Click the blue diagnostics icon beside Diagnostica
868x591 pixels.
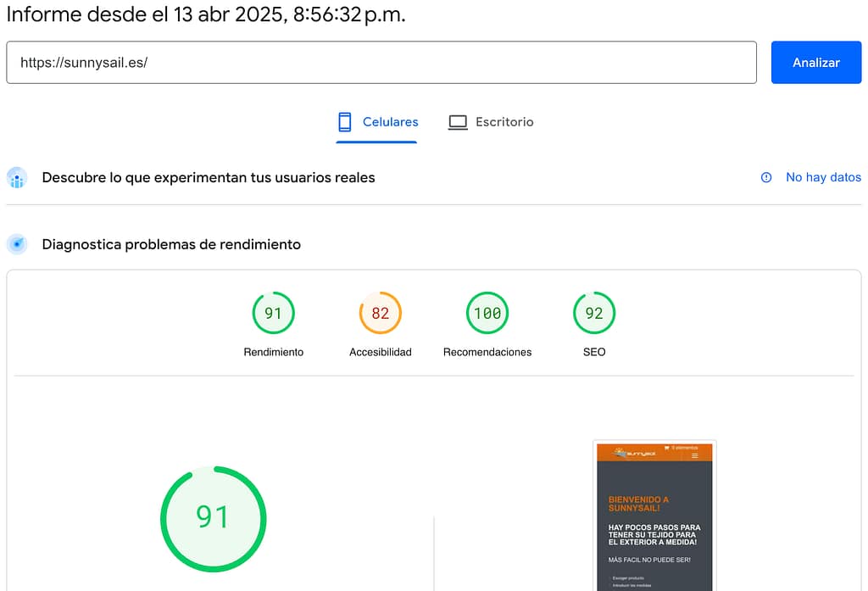(17, 245)
